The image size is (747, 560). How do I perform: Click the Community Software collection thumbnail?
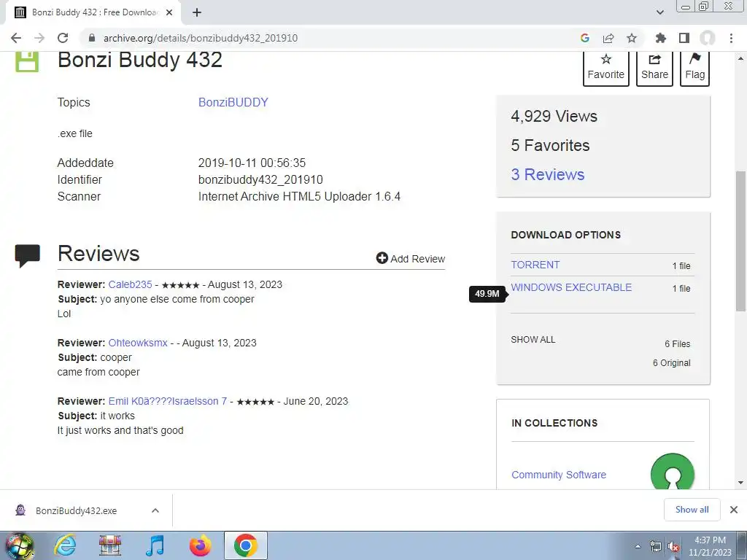672,472
